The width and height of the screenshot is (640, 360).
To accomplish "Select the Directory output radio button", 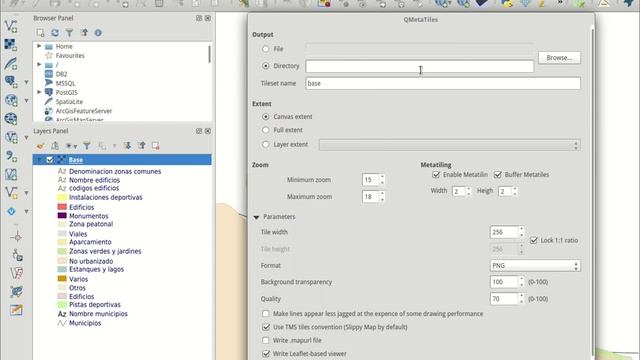I will click(266, 66).
